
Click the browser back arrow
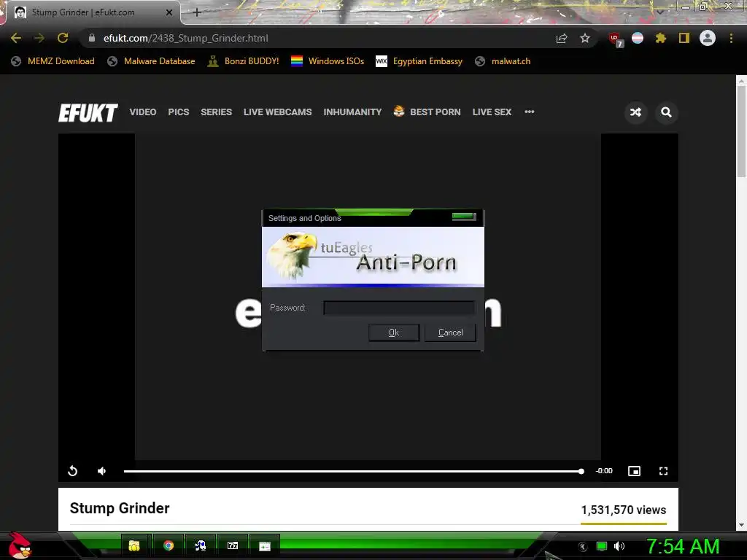pos(16,38)
